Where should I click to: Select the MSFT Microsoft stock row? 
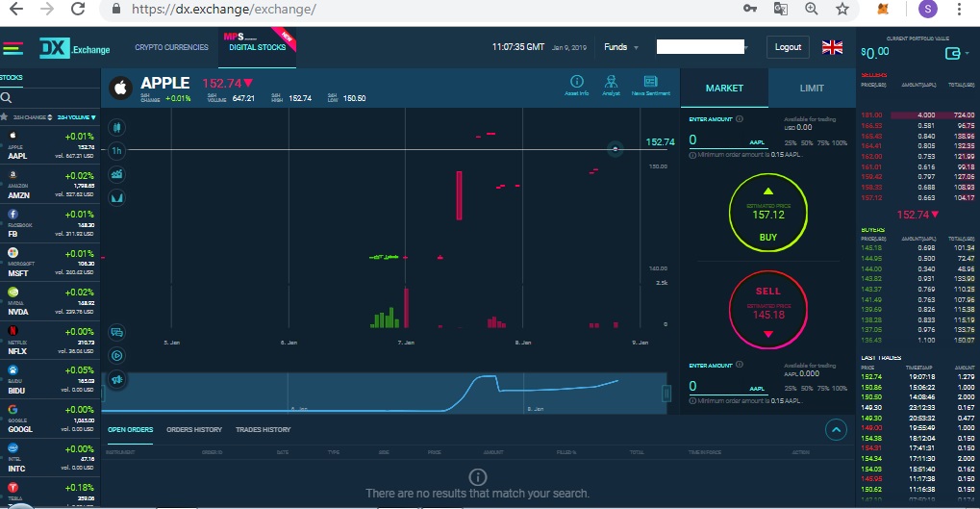click(50, 263)
